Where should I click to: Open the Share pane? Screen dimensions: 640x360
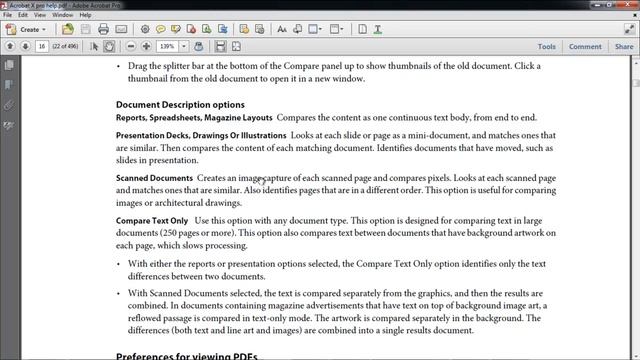[x=624, y=47]
